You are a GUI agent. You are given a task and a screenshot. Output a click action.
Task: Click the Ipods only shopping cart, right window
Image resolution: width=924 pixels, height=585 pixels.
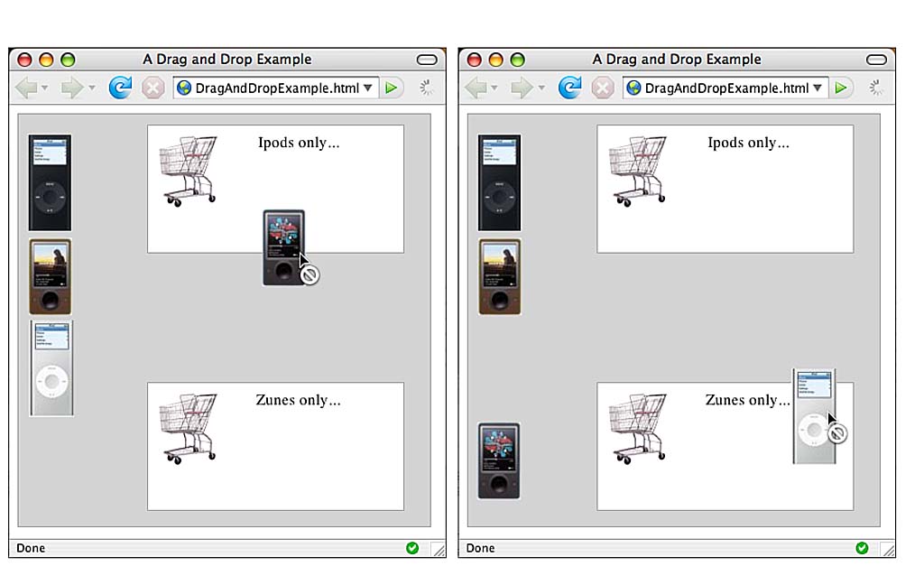click(x=638, y=171)
